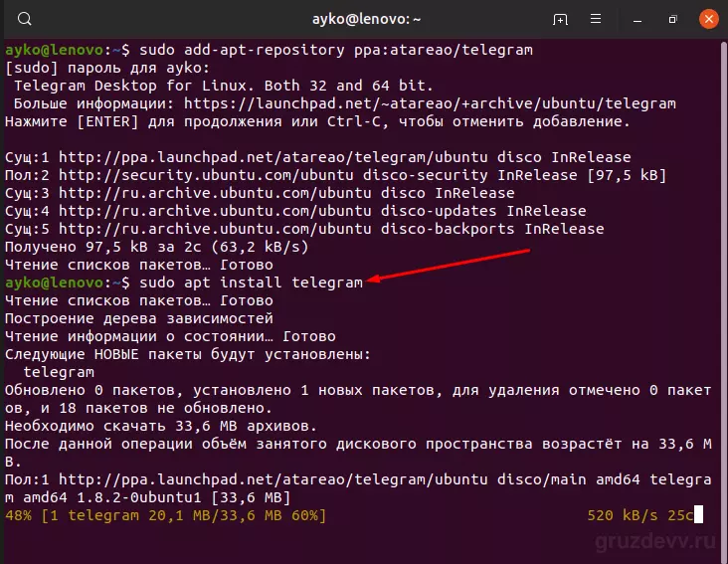Click the title ayko@lenovo: ~ in header bar
This screenshot has height=564, width=728.
[366, 19]
